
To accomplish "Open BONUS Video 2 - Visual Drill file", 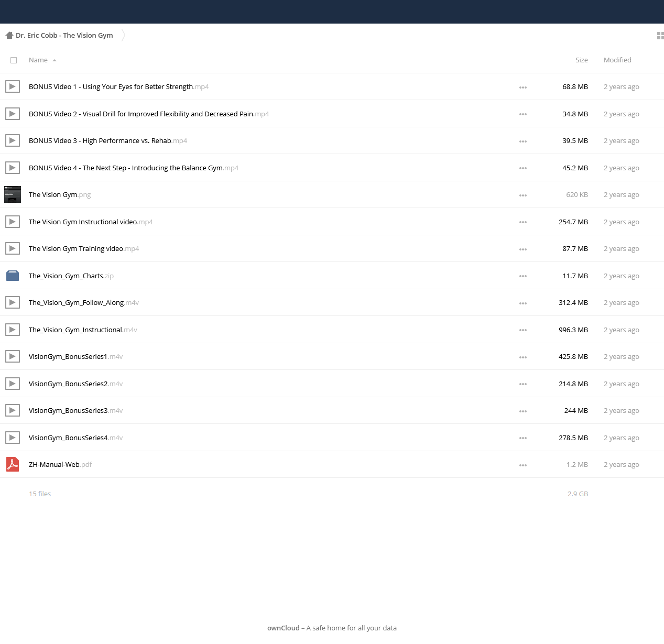I will 149,114.
